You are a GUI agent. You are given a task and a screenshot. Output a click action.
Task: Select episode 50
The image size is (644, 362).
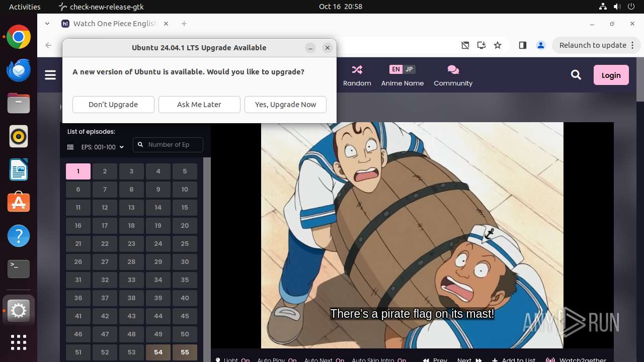pyautogui.click(x=185, y=334)
